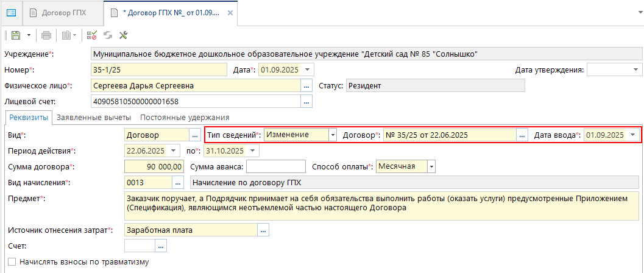Image resolution: width=644 pixels, height=273 pixels.
Task: Click the Дата ввода value 01.09.2025
Action: tap(604, 134)
